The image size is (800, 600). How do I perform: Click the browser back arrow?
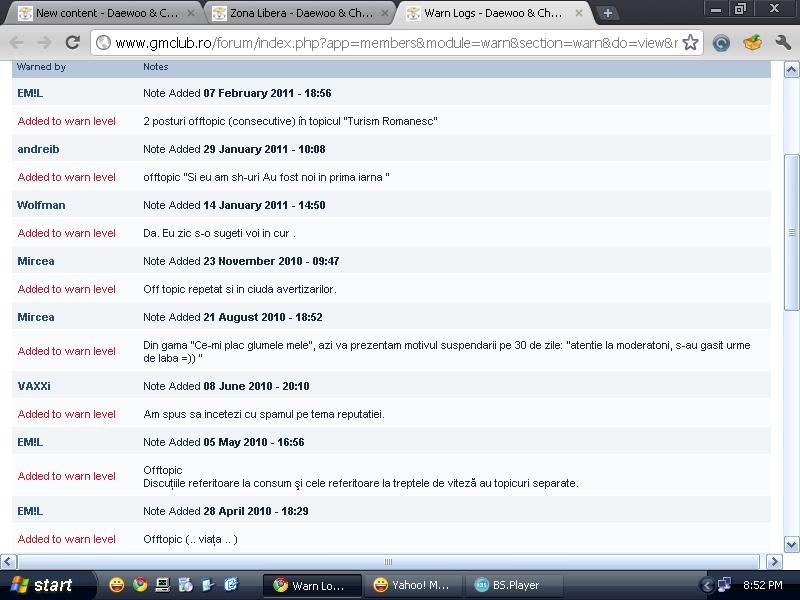[x=17, y=43]
